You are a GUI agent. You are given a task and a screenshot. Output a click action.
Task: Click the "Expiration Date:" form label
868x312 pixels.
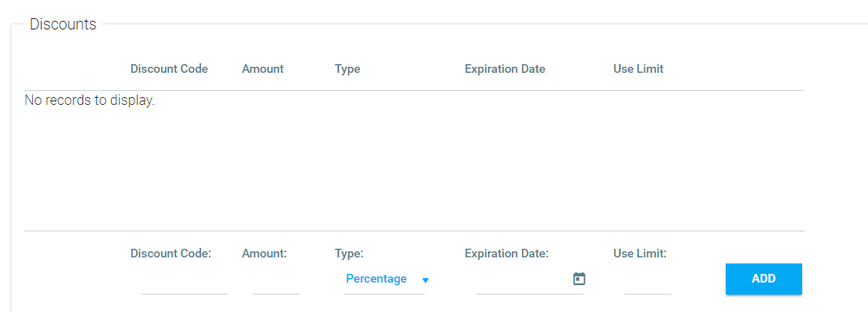506,254
